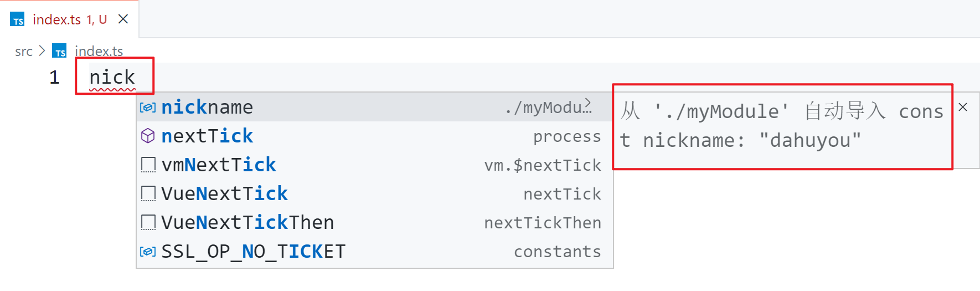Close the index.ts tab
This screenshot has width=980, height=291.
(123, 19)
